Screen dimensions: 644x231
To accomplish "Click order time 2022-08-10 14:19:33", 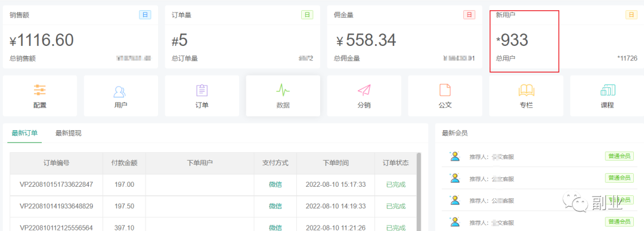I will (336, 206).
